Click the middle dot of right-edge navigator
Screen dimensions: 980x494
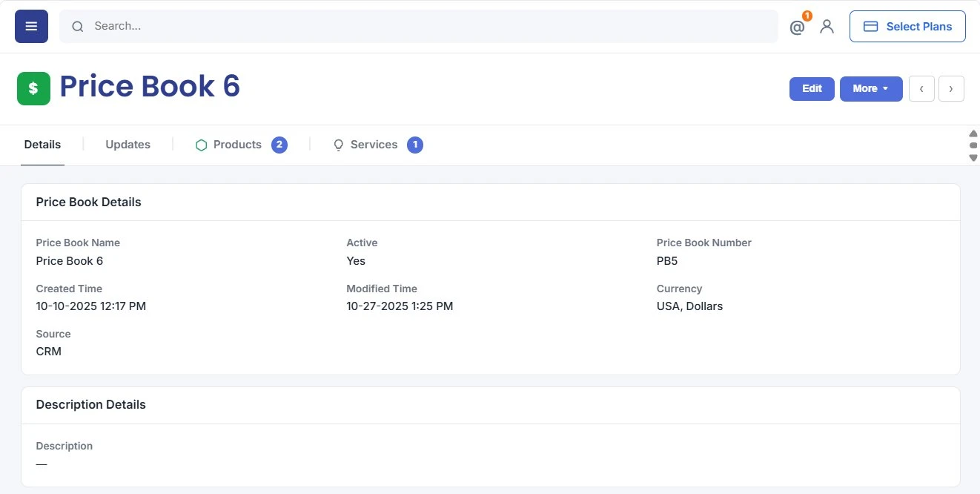click(x=973, y=145)
